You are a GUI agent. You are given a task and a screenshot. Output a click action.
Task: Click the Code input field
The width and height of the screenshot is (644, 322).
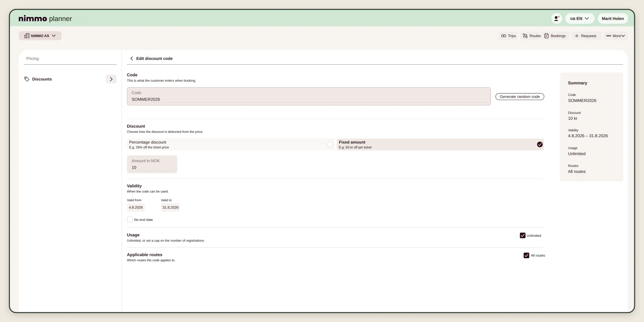(x=309, y=96)
